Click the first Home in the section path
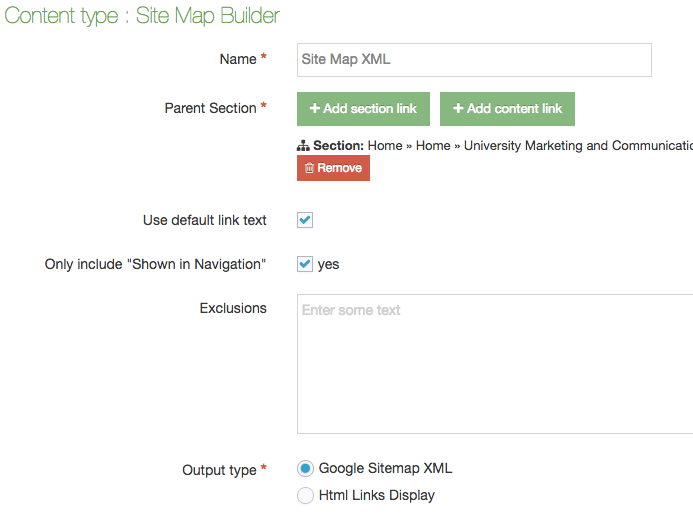Image resolution: width=693 pixels, height=519 pixels. 385,146
